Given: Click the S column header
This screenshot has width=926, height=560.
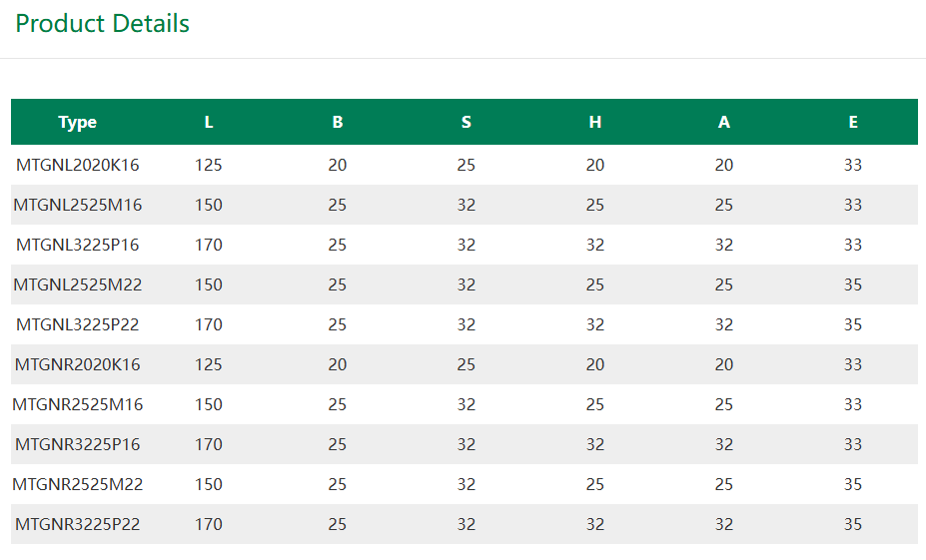Looking at the screenshot, I should pos(465,122).
